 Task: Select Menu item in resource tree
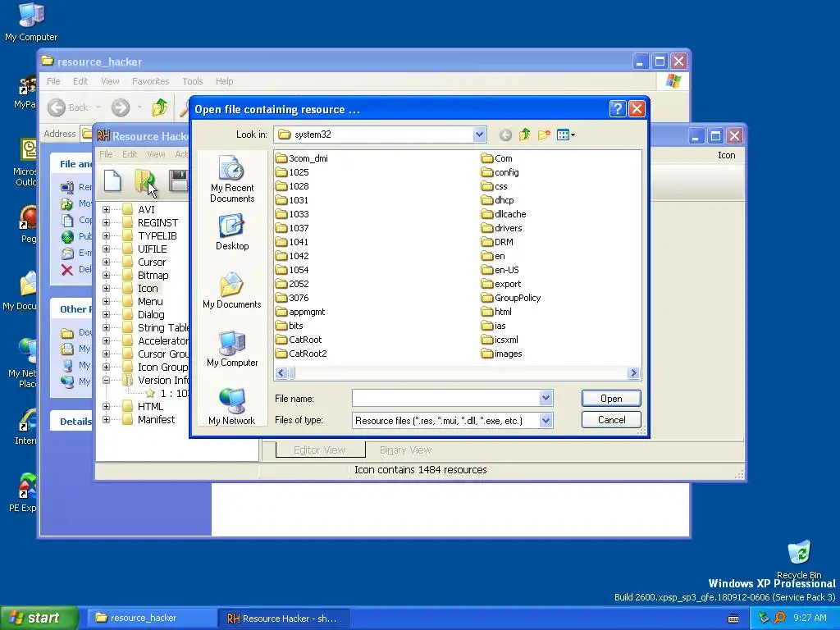point(150,301)
